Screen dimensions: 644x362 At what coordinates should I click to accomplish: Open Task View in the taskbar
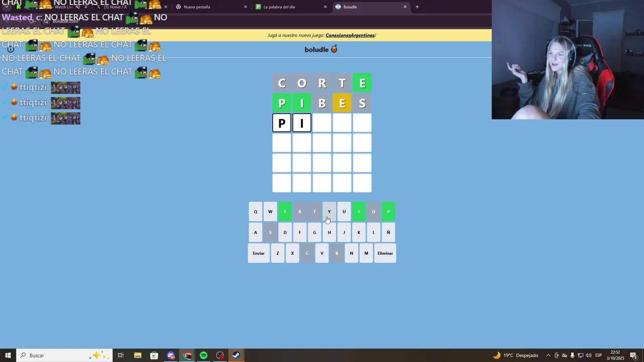pos(121,355)
